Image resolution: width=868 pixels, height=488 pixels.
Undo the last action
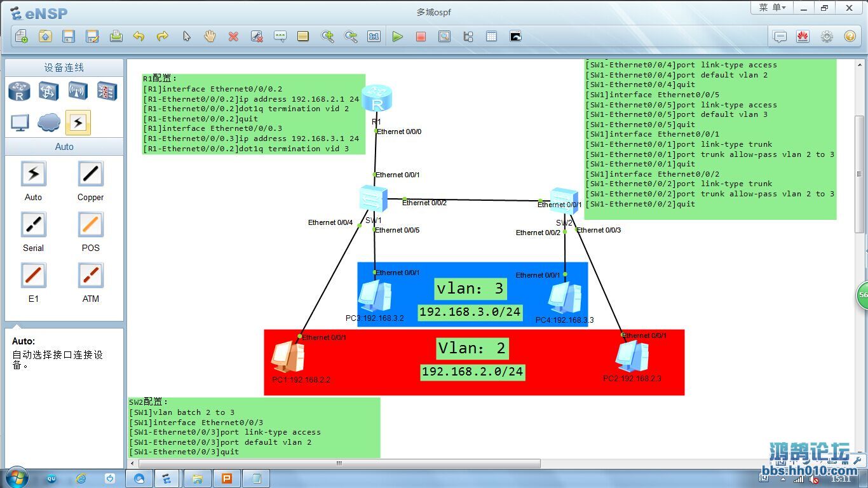pos(139,36)
